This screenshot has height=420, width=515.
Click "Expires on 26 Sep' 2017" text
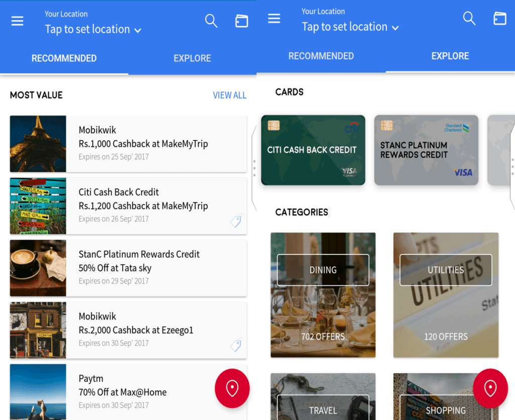click(x=114, y=219)
